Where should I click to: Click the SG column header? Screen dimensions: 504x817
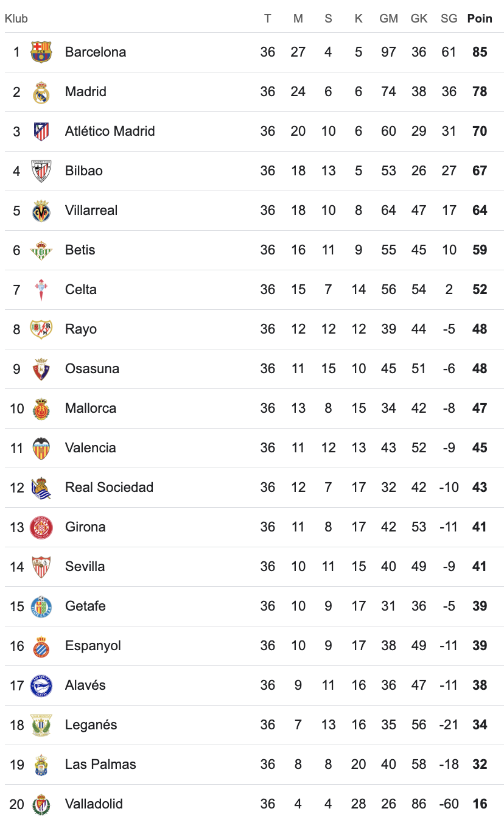tap(449, 19)
